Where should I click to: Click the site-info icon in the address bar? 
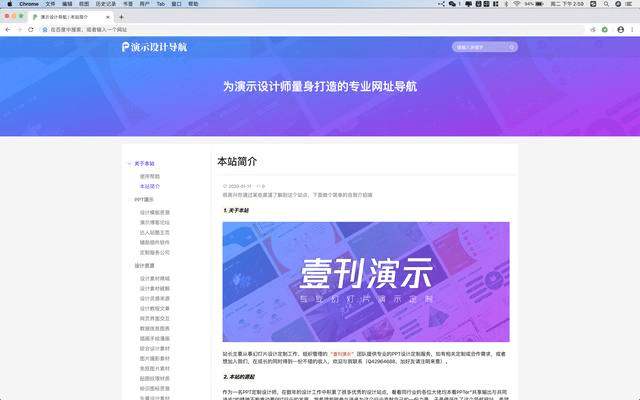click(45, 29)
